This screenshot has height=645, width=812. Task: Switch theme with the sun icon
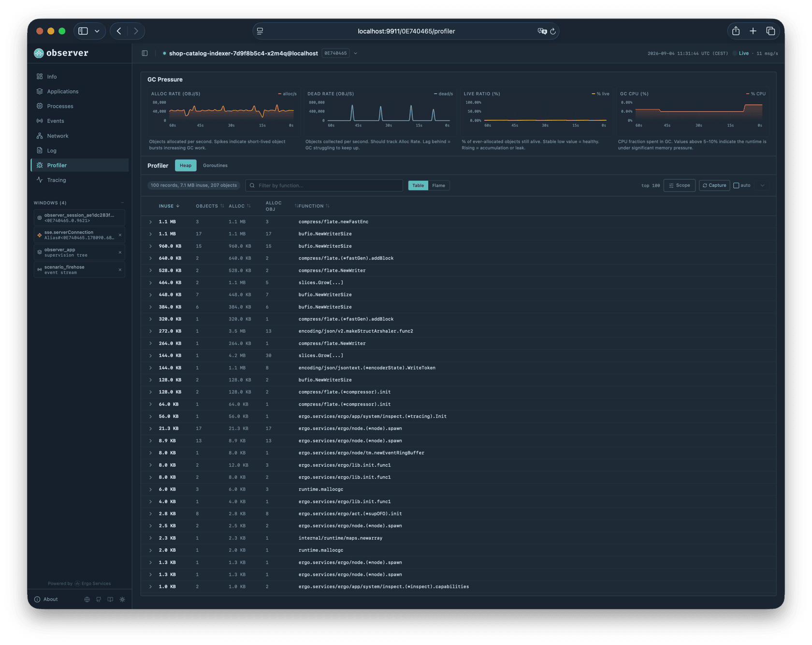122,600
